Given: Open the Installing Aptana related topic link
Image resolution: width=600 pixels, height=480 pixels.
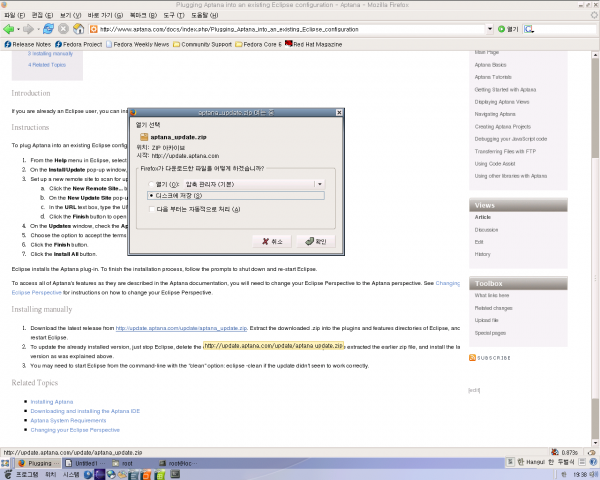Looking at the screenshot, I should [x=52, y=402].
